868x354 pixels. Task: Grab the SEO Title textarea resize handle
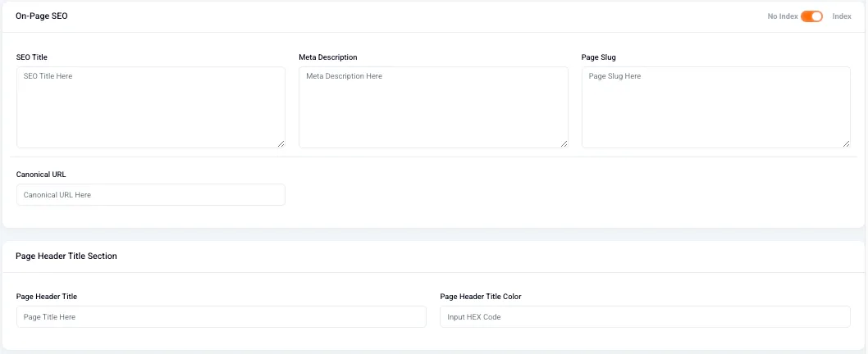(281, 144)
